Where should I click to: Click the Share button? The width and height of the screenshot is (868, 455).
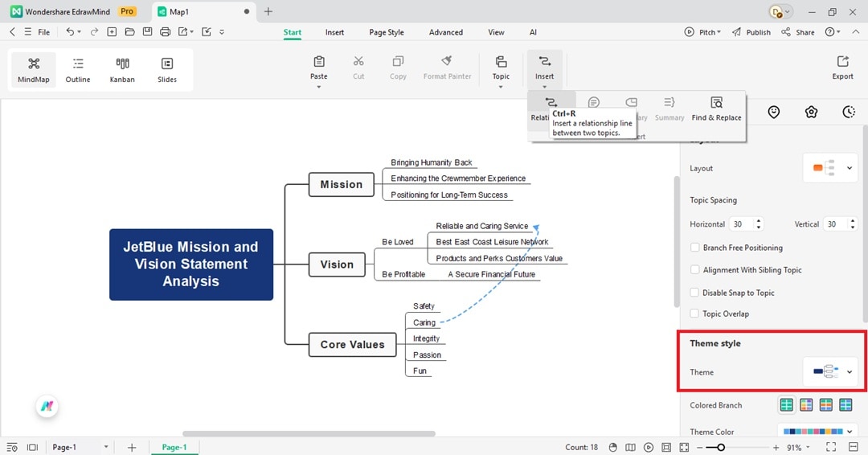[798, 32]
